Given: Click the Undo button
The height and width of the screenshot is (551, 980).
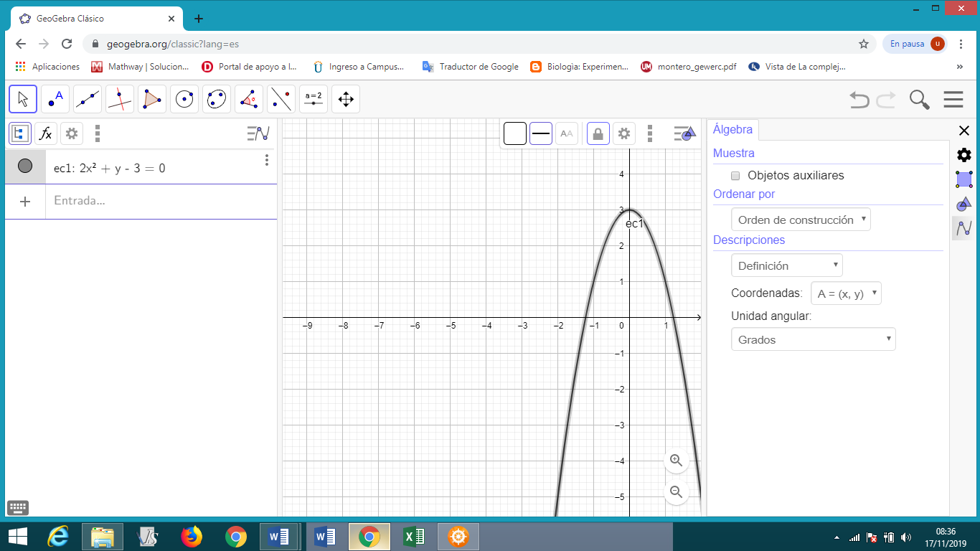Looking at the screenshot, I should pyautogui.click(x=859, y=100).
